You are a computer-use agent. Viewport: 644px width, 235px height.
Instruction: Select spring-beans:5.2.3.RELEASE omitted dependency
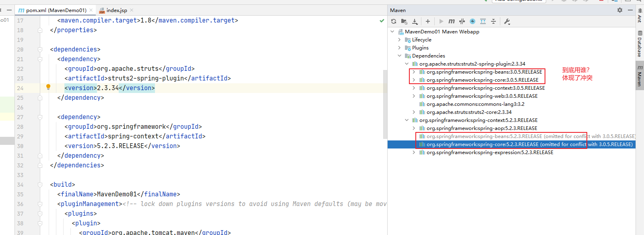click(x=531, y=136)
